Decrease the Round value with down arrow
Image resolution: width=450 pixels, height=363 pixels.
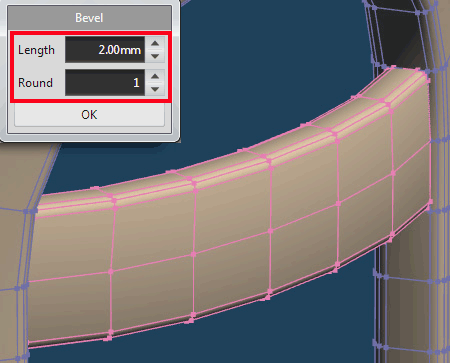pyautogui.click(x=155, y=89)
